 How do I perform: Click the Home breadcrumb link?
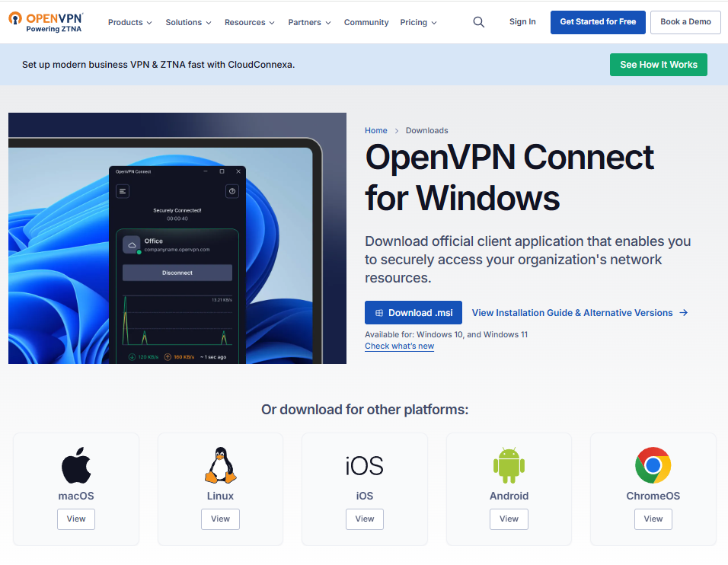click(x=375, y=130)
